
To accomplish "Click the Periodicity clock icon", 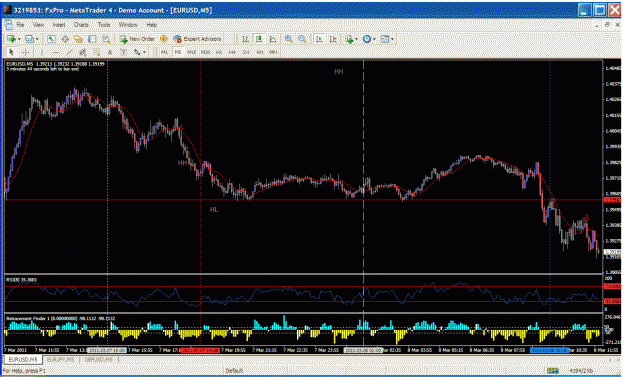I will (x=367, y=39).
